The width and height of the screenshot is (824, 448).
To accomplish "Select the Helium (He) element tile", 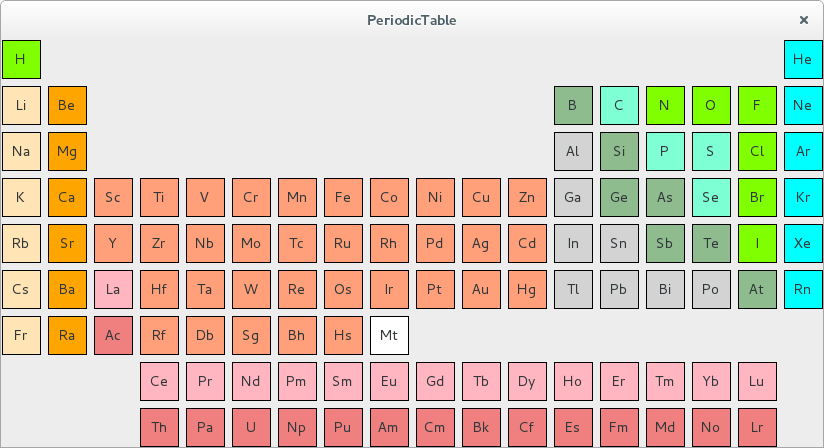I will coord(803,59).
